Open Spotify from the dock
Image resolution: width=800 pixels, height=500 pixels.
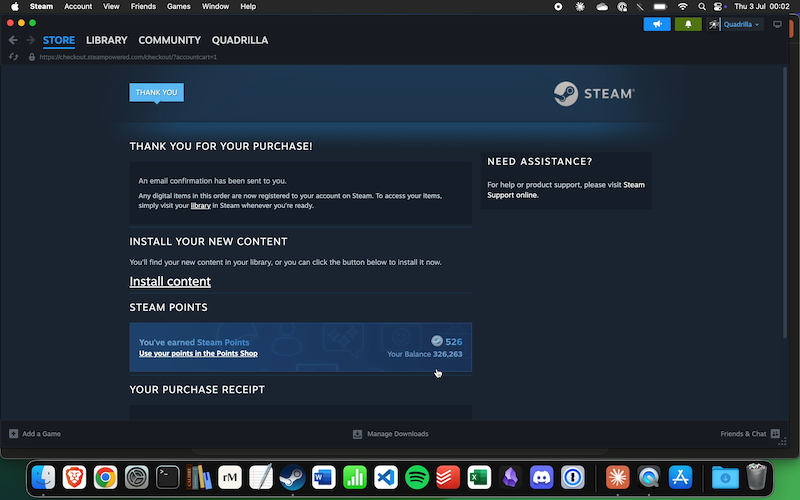[417, 478]
